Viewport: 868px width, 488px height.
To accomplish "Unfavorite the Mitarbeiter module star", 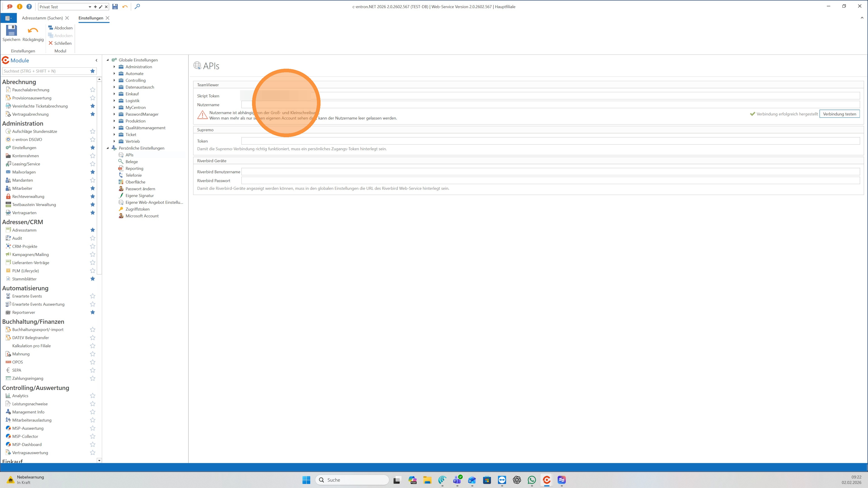I will tap(93, 188).
